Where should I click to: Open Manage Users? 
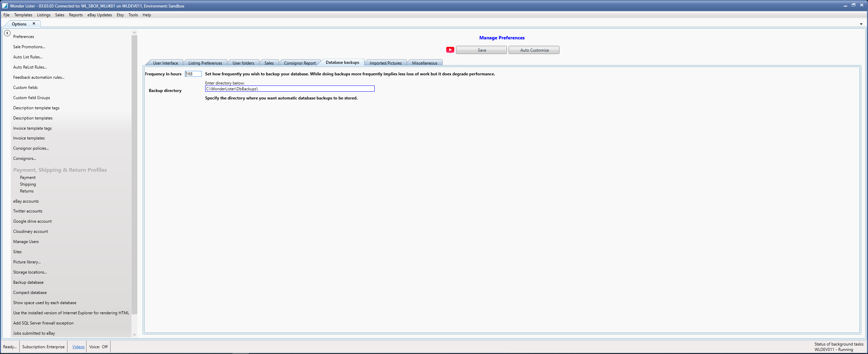pos(26,242)
